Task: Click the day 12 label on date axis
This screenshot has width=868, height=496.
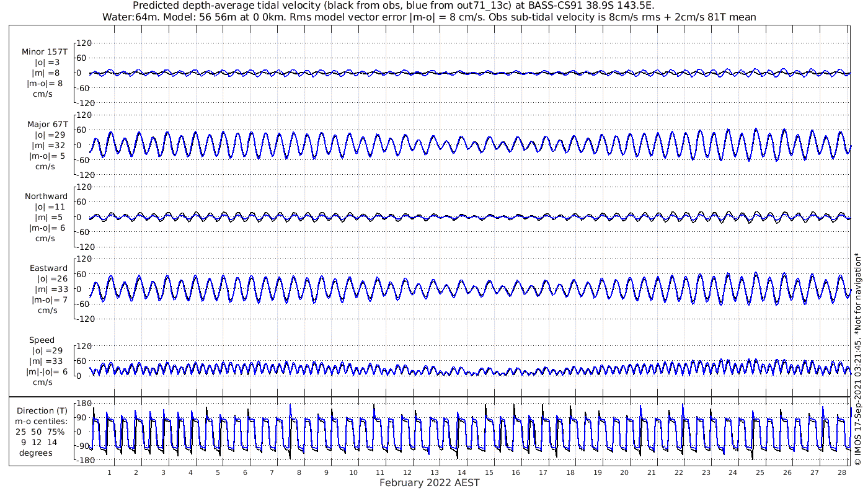Action: pyautogui.click(x=407, y=472)
